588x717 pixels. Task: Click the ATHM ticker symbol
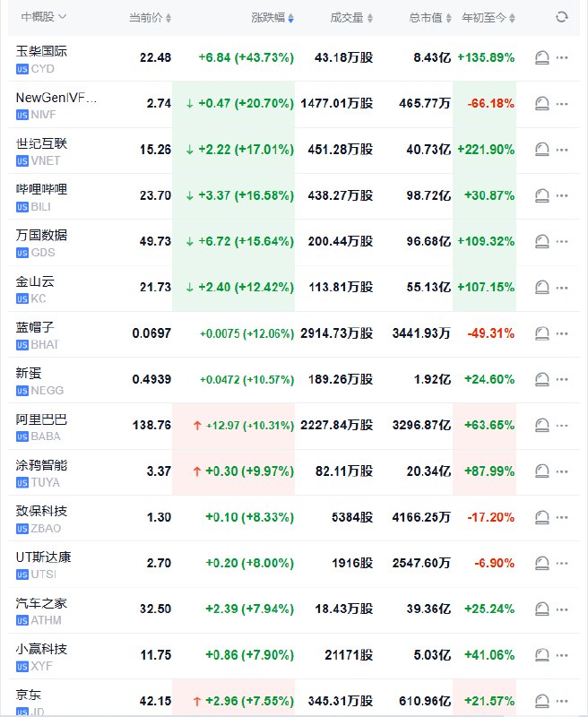(x=47, y=620)
